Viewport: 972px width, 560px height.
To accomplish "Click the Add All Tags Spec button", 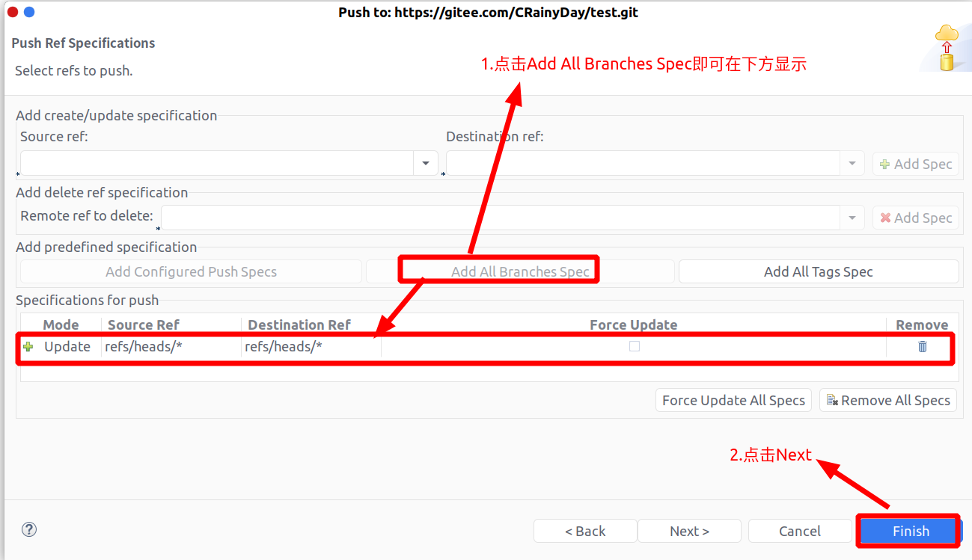I will [818, 271].
